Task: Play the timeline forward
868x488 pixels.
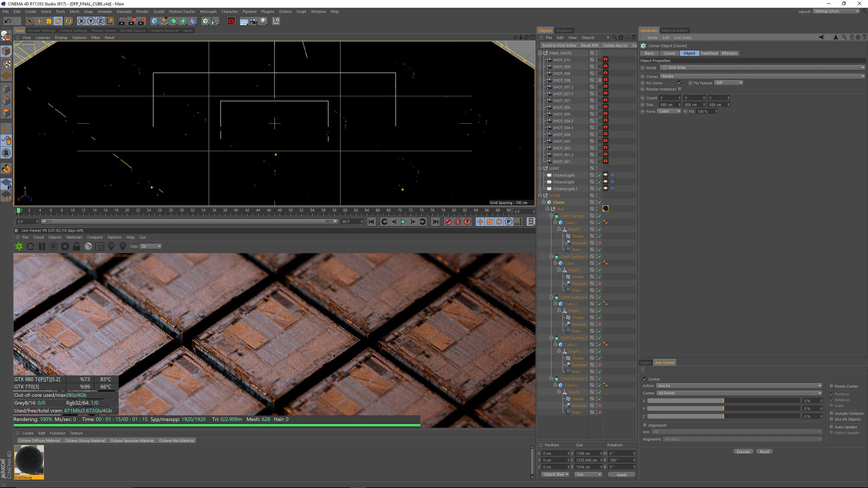Action: click(x=403, y=221)
